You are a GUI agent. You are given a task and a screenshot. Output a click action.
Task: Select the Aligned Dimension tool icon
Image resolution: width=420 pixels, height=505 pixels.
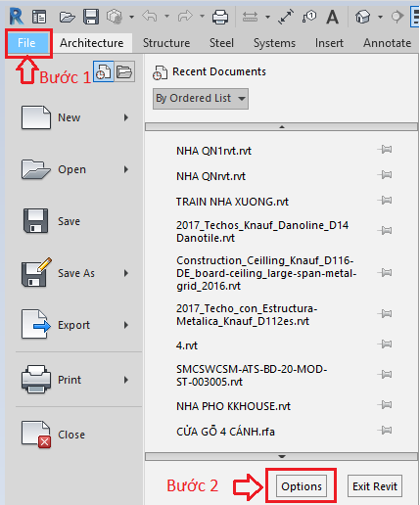(286, 17)
